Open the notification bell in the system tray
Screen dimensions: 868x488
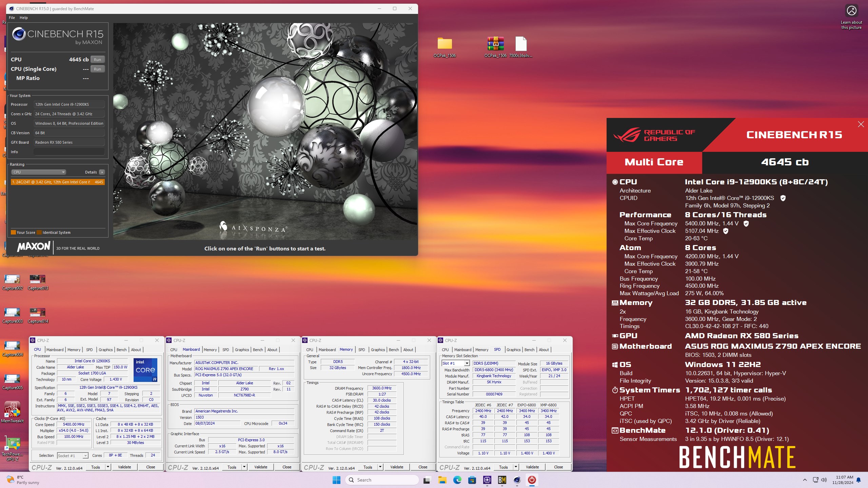coord(859,480)
